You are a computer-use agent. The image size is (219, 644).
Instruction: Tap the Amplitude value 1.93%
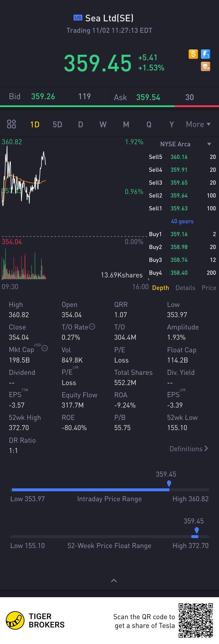click(176, 337)
